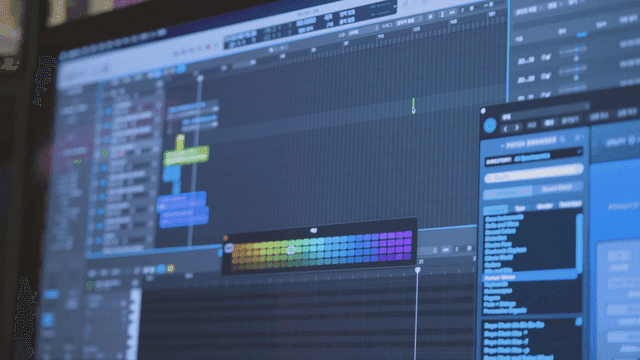Select the Electro Perc category
640x360 pixels.
(x=498, y=245)
